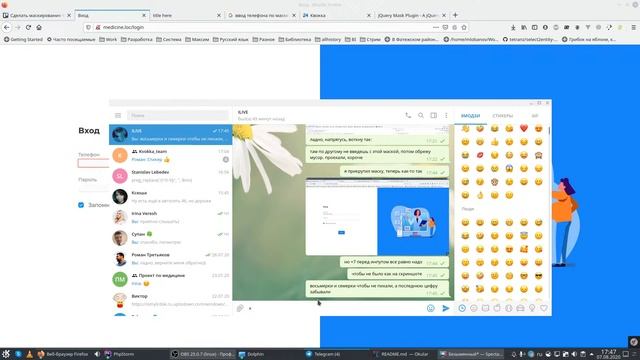Switch to the GIF tab
Viewport: 640px width, 360px height.
tap(535, 116)
